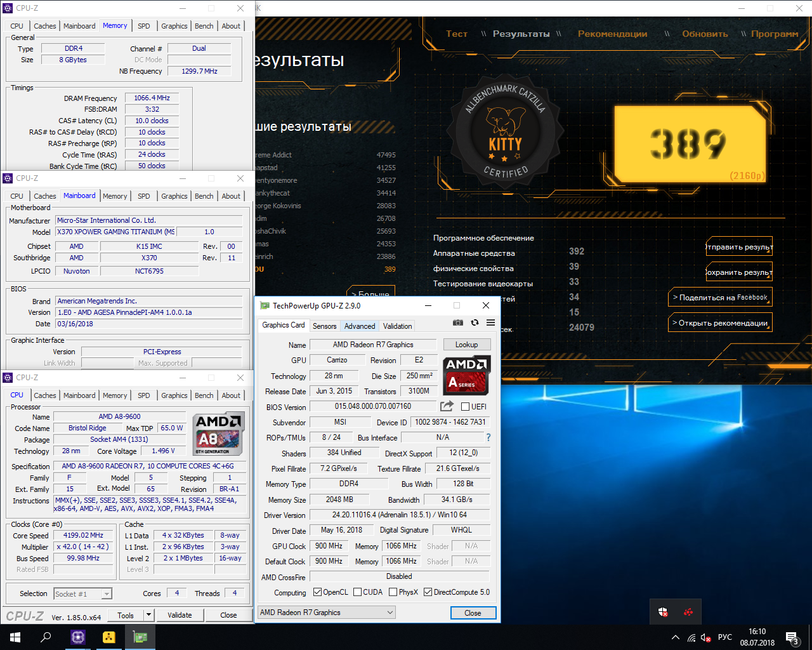
Task: Click the network tray icon
Action: point(691,637)
